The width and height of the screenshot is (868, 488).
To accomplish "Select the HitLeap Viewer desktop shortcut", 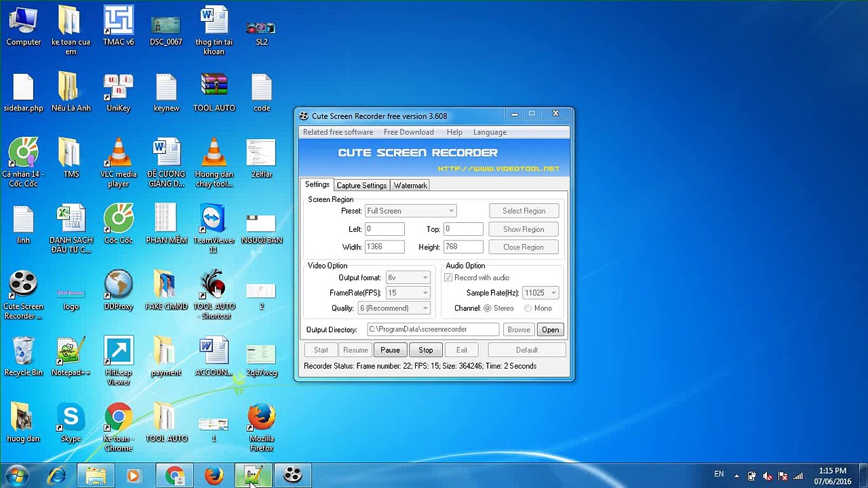I will (x=118, y=361).
